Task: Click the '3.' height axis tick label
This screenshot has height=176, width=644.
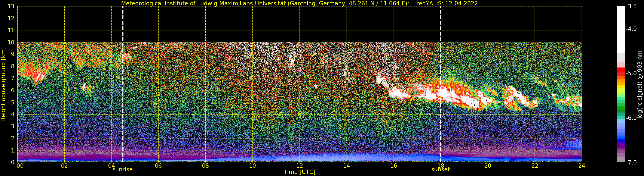Action: point(13,127)
